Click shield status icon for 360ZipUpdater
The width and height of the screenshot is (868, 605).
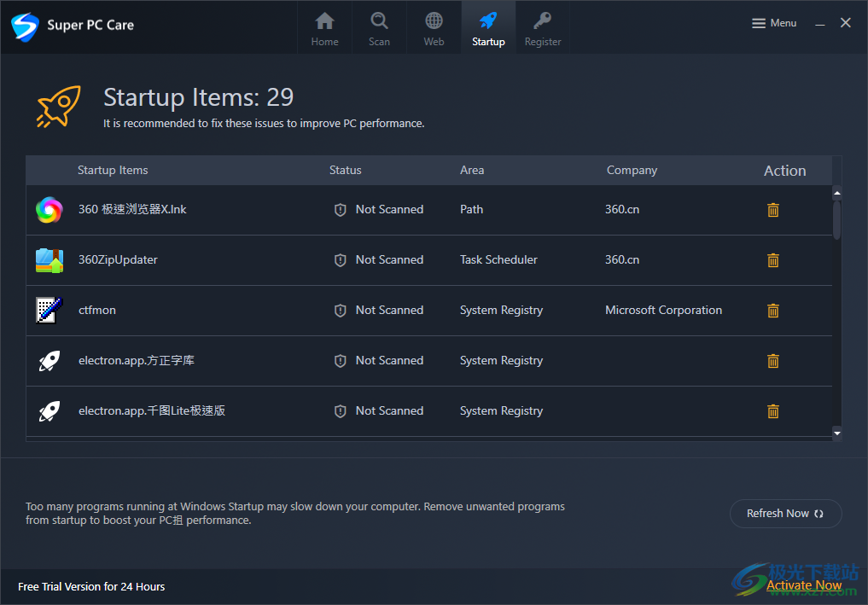tap(341, 260)
